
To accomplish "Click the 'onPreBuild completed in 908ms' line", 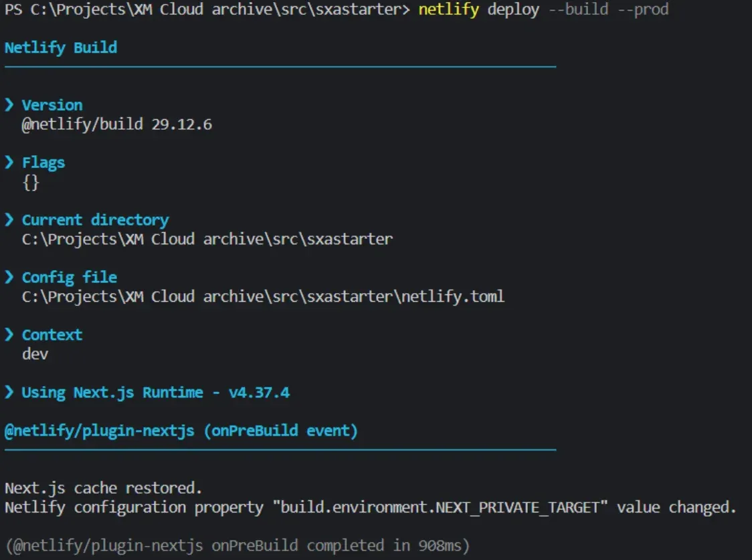I will click(x=238, y=546).
